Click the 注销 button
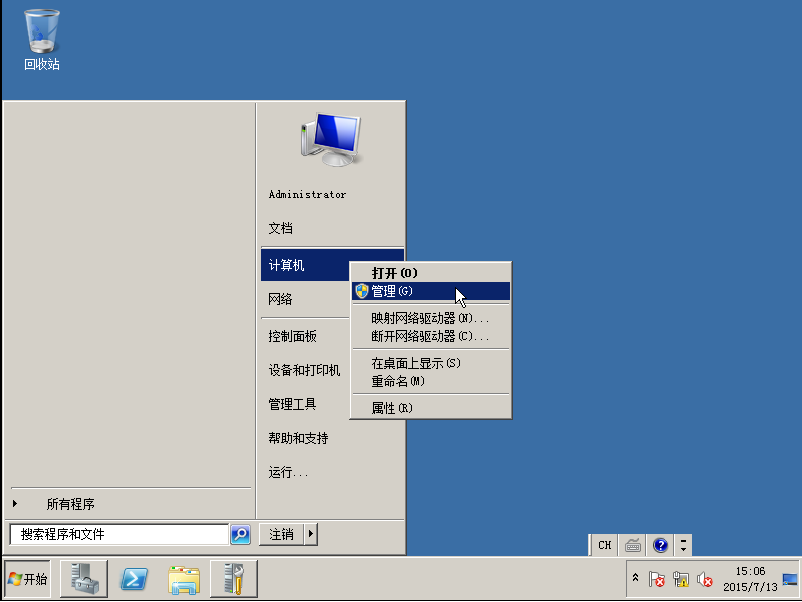Image resolution: width=802 pixels, height=602 pixels. [281, 534]
